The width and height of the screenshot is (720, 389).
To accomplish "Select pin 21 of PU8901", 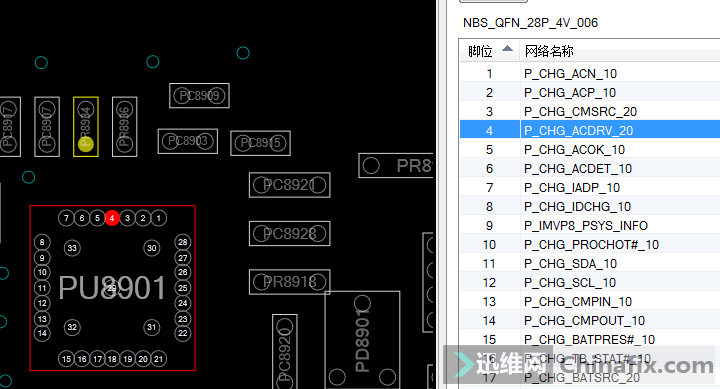I will click(x=158, y=359).
